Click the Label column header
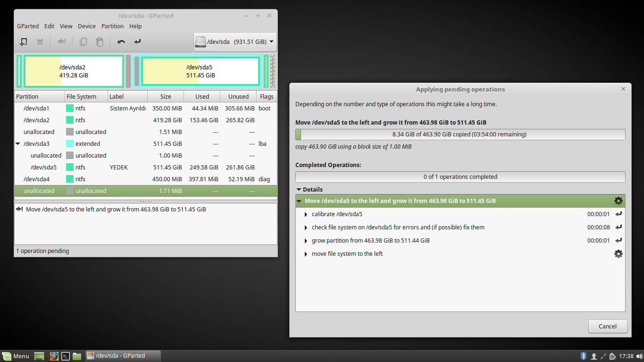The width and height of the screenshot is (644, 362). tap(127, 97)
